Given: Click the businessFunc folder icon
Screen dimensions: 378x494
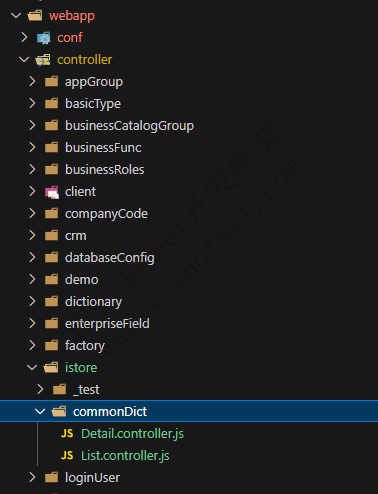Looking at the screenshot, I should point(51,147).
